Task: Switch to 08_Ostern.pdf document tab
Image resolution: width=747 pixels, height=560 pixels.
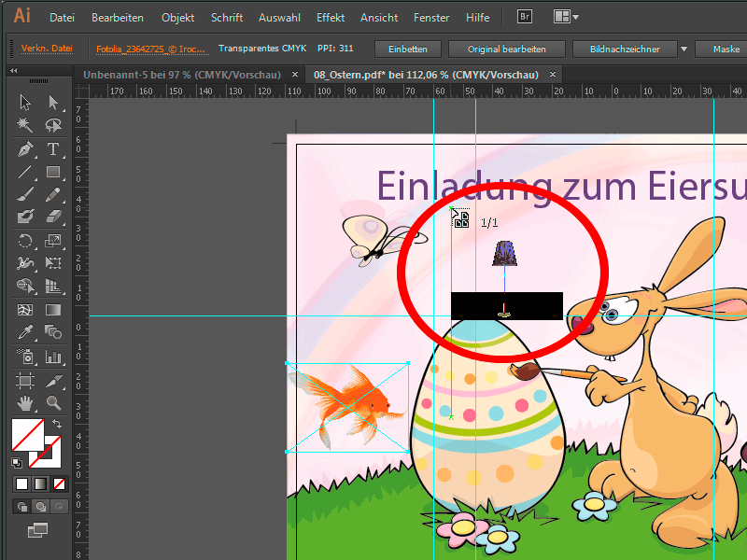Action: pos(426,75)
